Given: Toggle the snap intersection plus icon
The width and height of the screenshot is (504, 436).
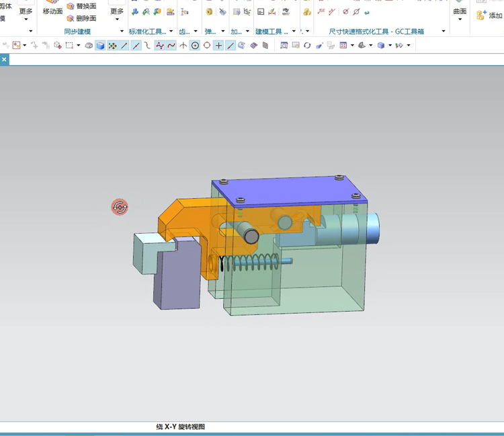Looking at the screenshot, I should click(x=219, y=46).
